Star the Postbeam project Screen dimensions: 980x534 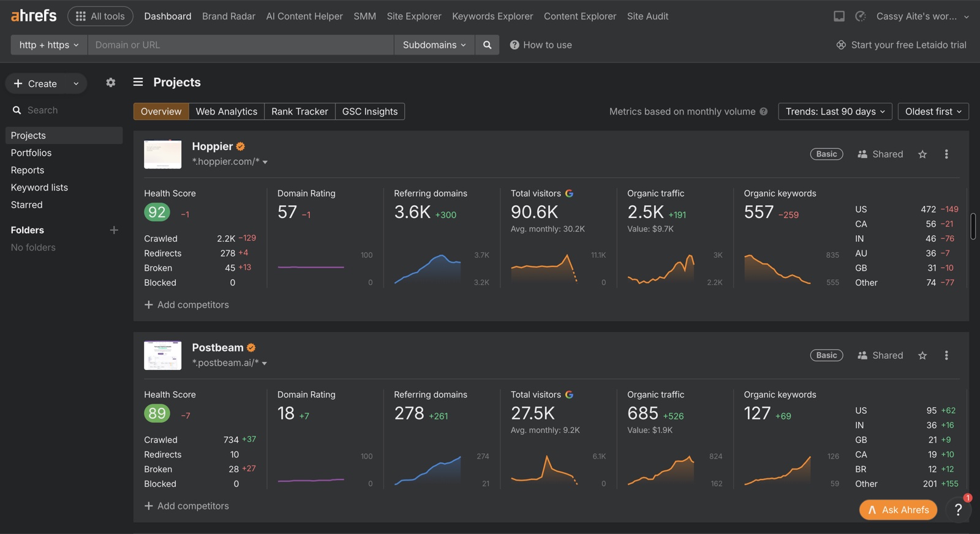922,355
